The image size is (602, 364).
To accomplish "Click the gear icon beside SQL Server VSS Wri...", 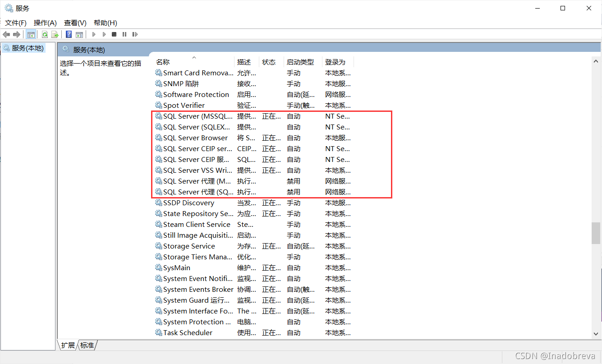I will pyautogui.click(x=158, y=170).
